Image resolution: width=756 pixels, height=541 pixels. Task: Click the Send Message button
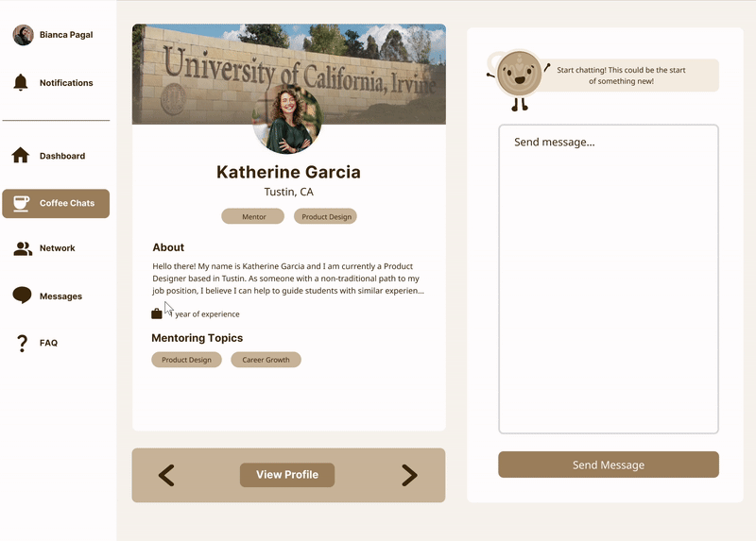pos(609,465)
